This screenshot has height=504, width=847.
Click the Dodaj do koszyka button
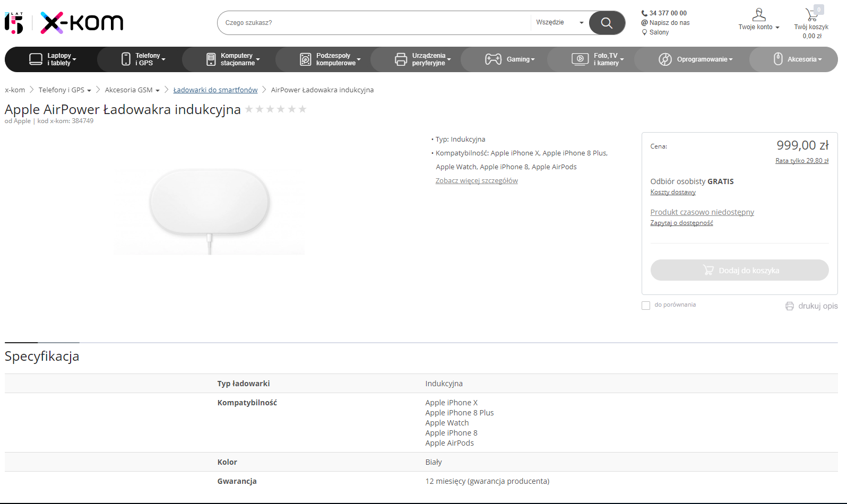click(x=739, y=270)
